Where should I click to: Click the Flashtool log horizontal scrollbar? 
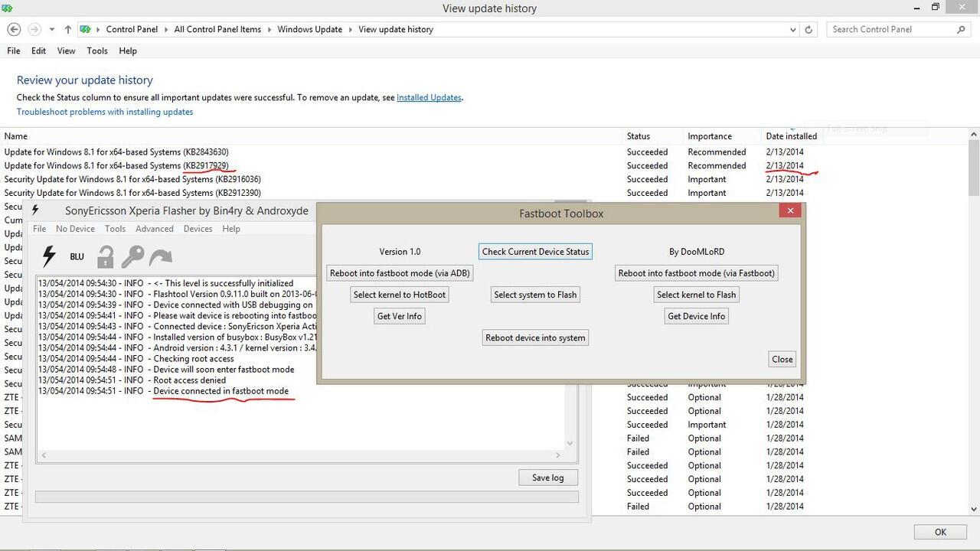coord(306,455)
